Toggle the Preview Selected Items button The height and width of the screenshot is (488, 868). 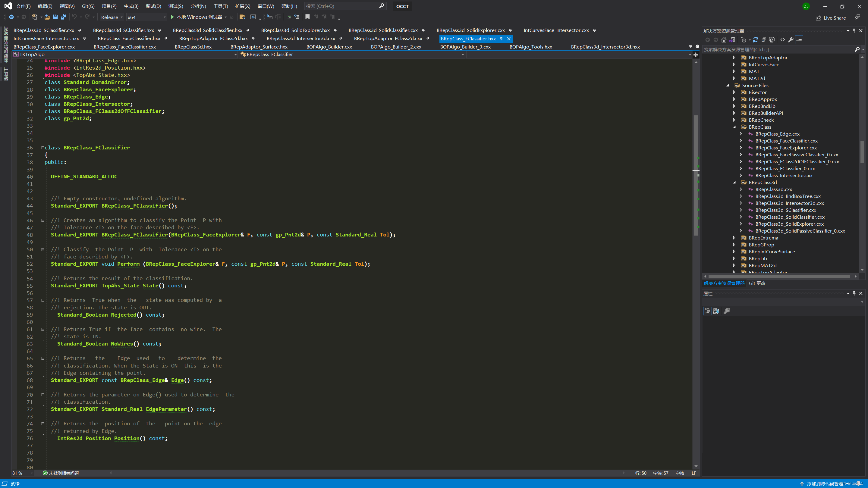click(x=799, y=40)
